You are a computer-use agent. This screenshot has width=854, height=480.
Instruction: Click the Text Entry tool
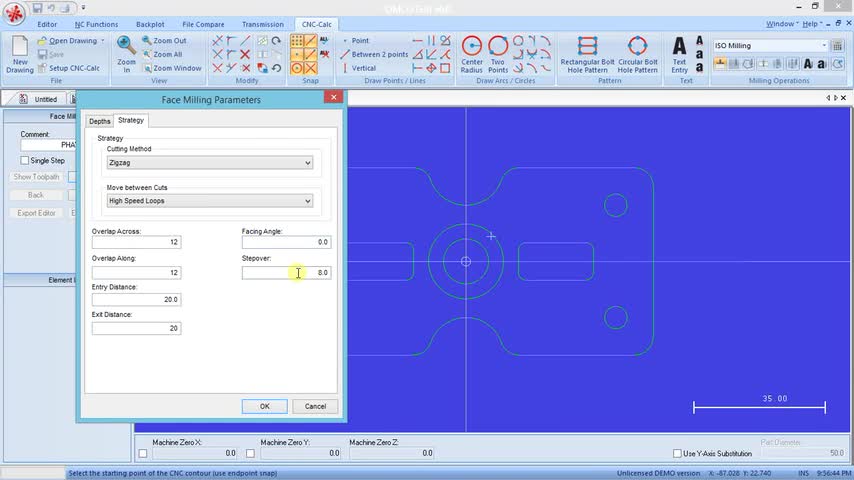679,54
